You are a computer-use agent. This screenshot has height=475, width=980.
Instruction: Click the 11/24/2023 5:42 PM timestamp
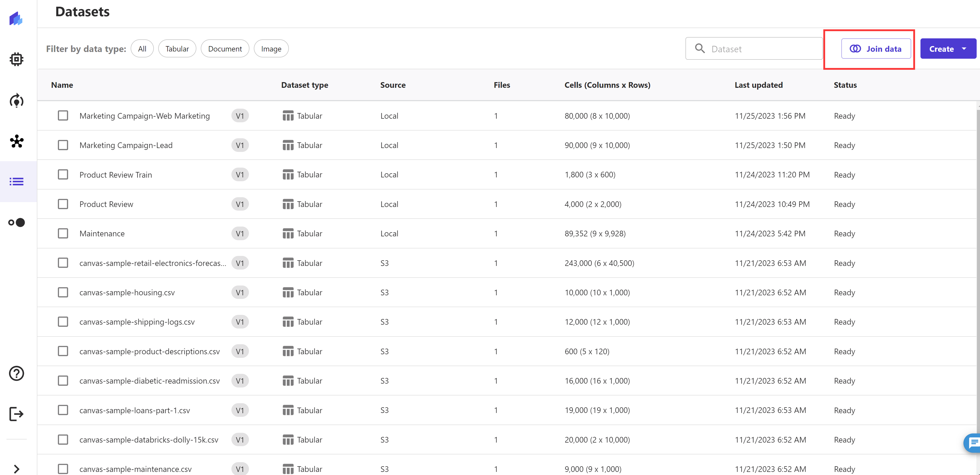pos(770,233)
